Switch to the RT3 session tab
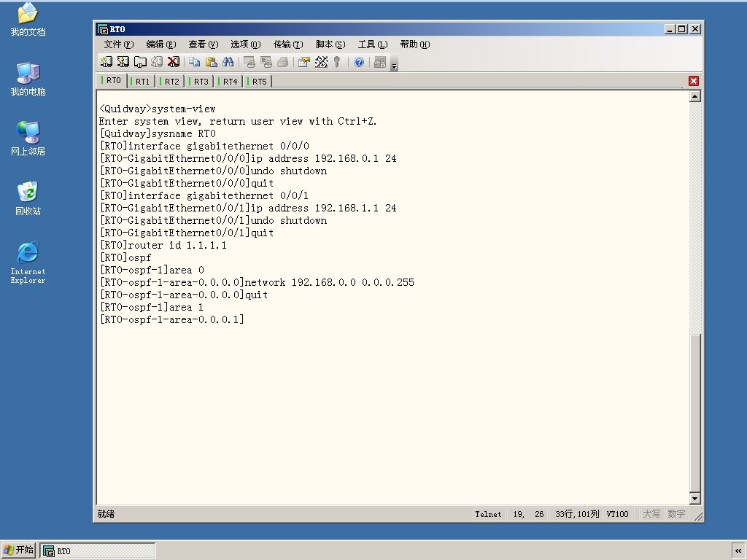Screen dimensions: 747x560 tap(201, 82)
